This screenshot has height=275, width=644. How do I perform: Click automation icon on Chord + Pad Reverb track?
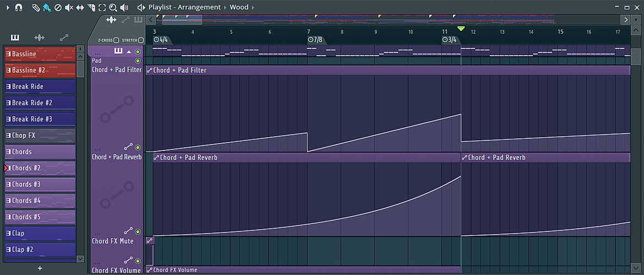coord(129,230)
